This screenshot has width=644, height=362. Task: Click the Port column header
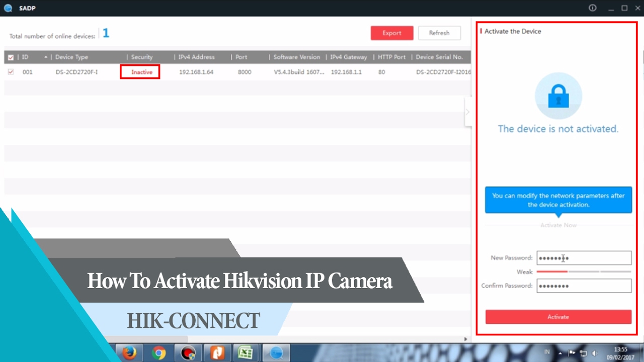[242, 57]
